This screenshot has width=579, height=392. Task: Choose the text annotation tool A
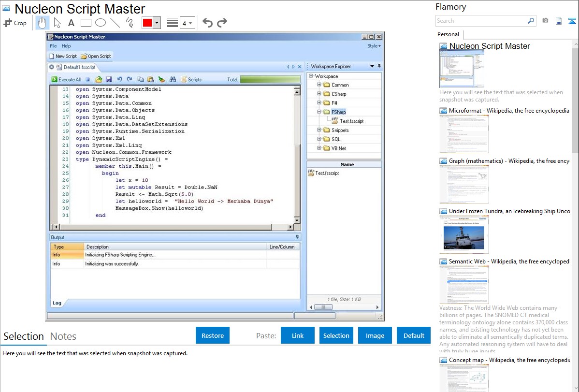click(x=71, y=23)
